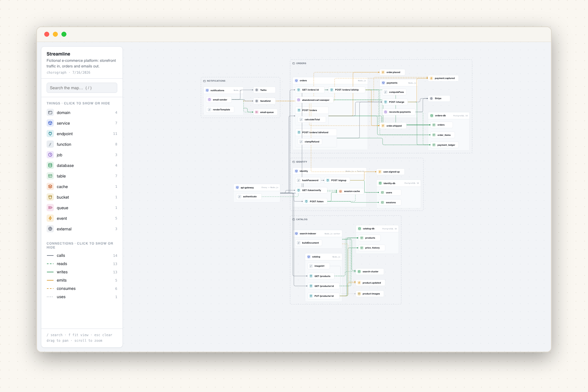Select the POST /orders/:id/ship endpoint node

tap(347, 90)
